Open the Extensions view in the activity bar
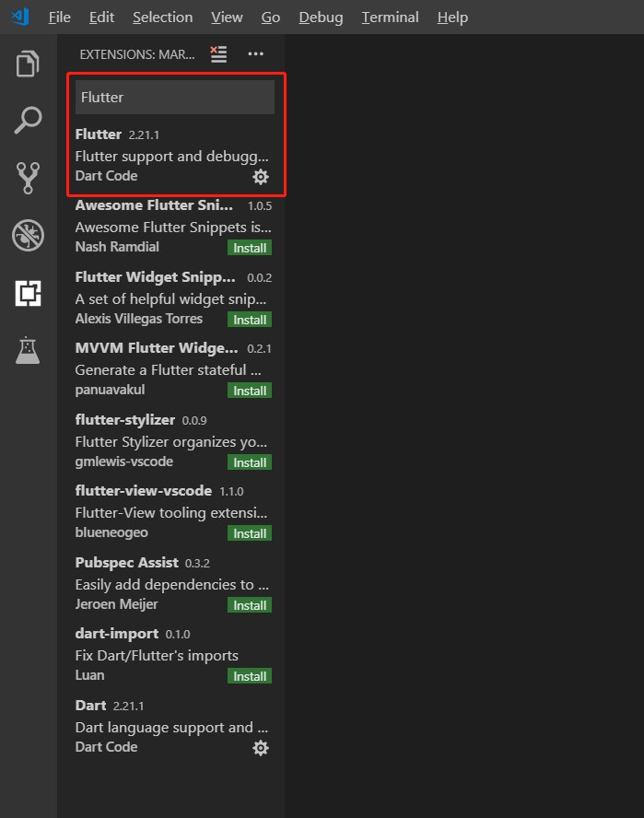644x818 pixels. (28, 293)
